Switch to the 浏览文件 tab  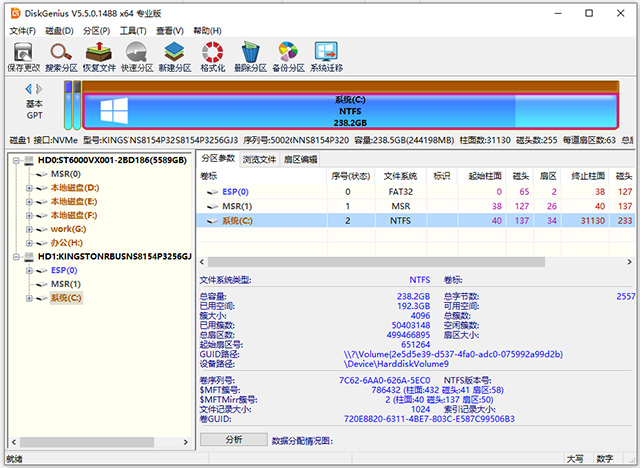(x=259, y=160)
